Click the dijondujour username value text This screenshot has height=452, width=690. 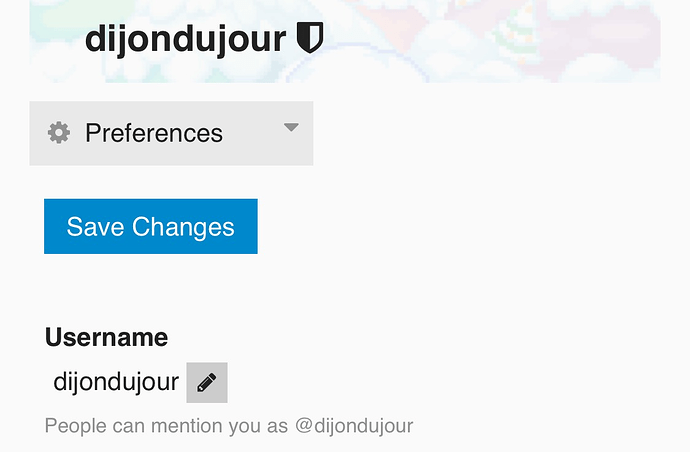point(116,381)
